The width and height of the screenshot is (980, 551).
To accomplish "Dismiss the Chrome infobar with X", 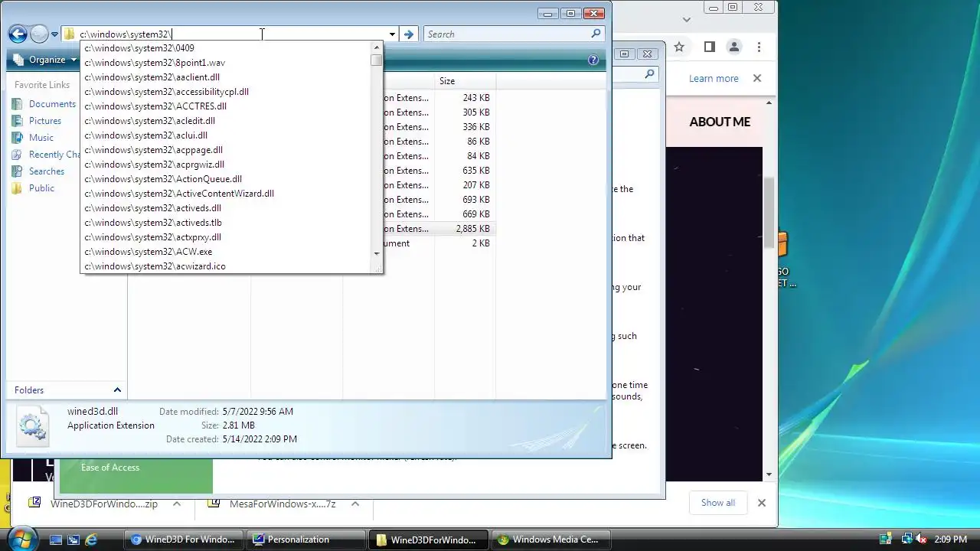I will click(x=757, y=78).
